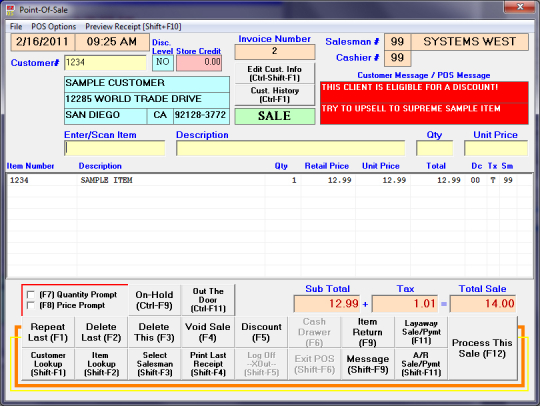The height and width of the screenshot is (406, 540).
Task: Click the green SALE indicator
Action: click(x=274, y=116)
